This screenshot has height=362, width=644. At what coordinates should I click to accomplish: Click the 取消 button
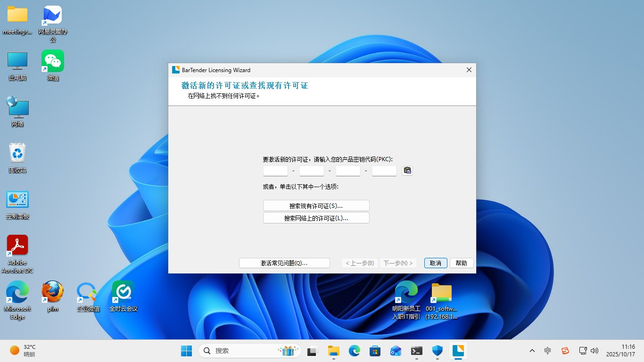click(x=436, y=263)
